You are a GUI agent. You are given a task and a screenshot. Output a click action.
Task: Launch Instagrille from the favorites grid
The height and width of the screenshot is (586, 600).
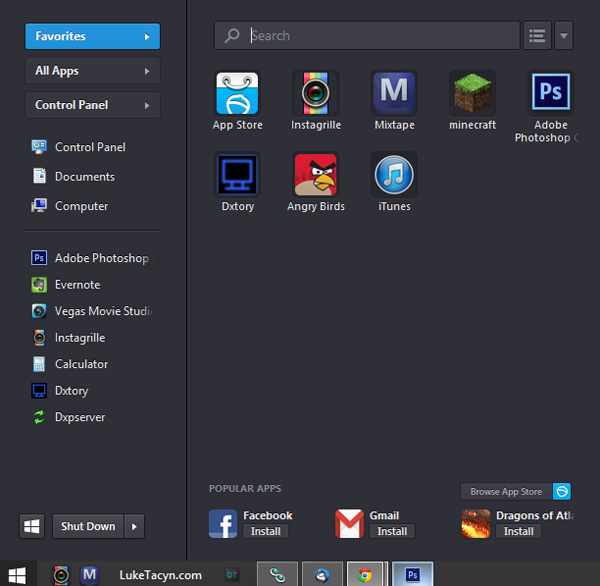click(315, 93)
